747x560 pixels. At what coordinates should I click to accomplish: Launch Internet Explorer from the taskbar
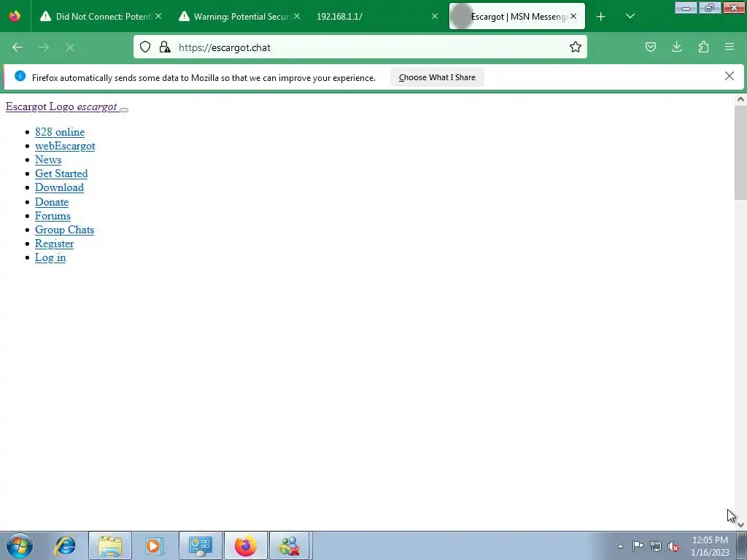pyautogui.click(x=65, y=545)
